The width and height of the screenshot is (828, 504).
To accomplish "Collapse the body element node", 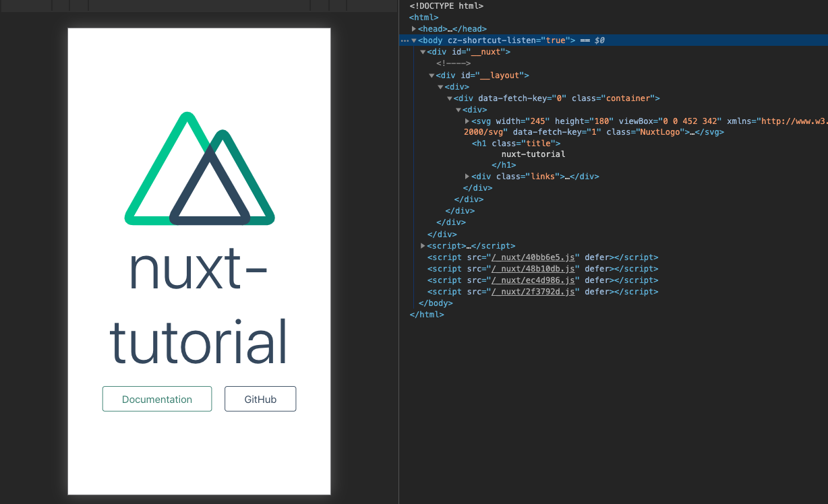I will pos(414,40).
